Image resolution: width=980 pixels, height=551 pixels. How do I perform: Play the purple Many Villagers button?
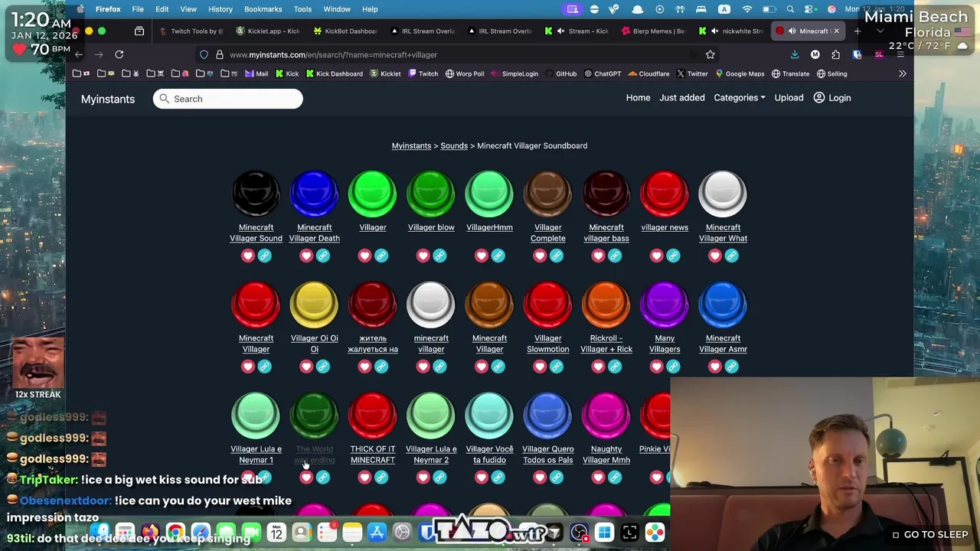[x=665, y=305]
